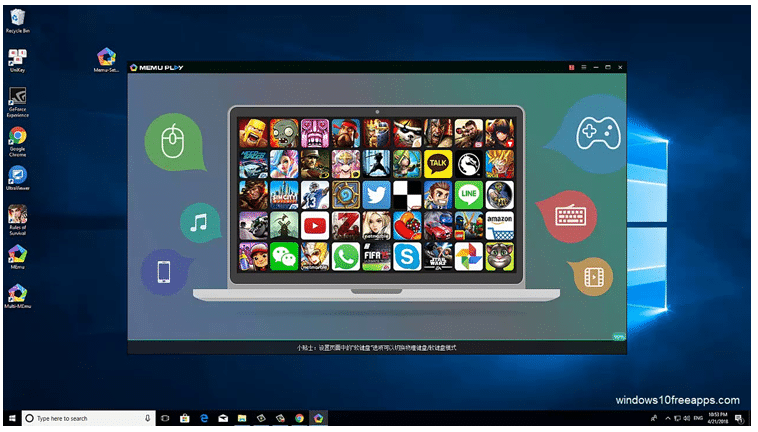Click the Chinese tip text at window bottom

(376, 347)
